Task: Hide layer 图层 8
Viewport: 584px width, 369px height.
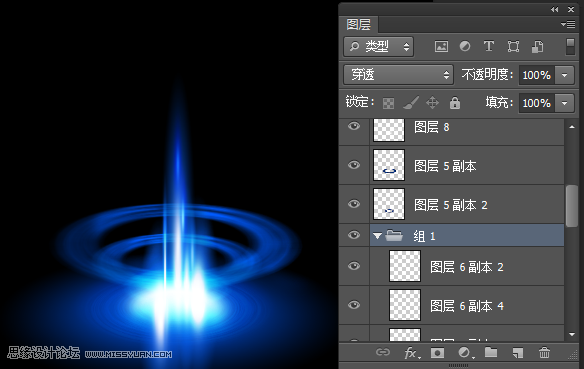Action: coord(354,126)
